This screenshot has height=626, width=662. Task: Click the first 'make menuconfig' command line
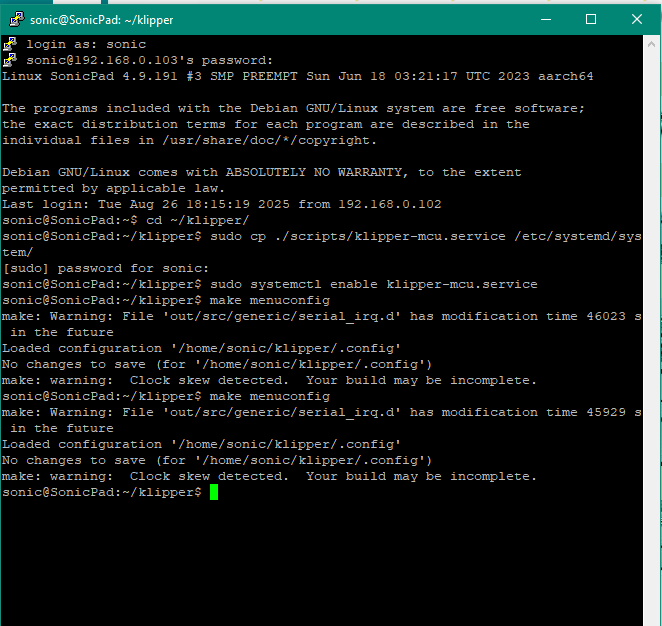pyautogui.click(x=166, y=301)
